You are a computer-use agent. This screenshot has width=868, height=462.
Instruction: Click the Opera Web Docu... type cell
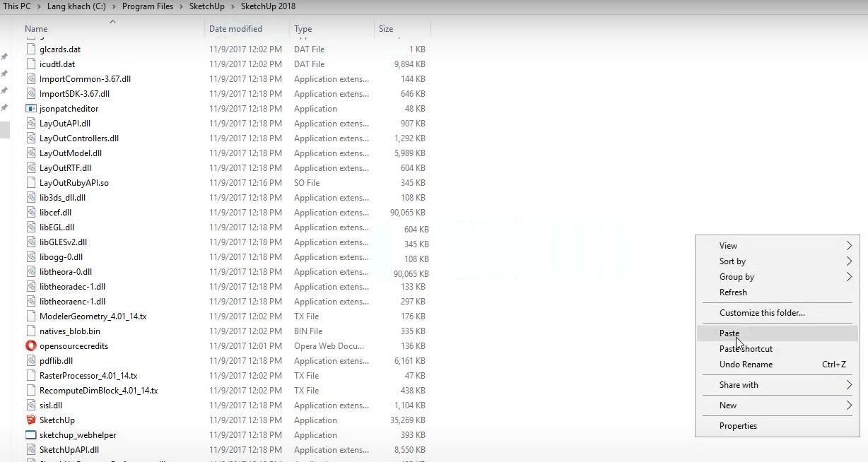point(329,346)
